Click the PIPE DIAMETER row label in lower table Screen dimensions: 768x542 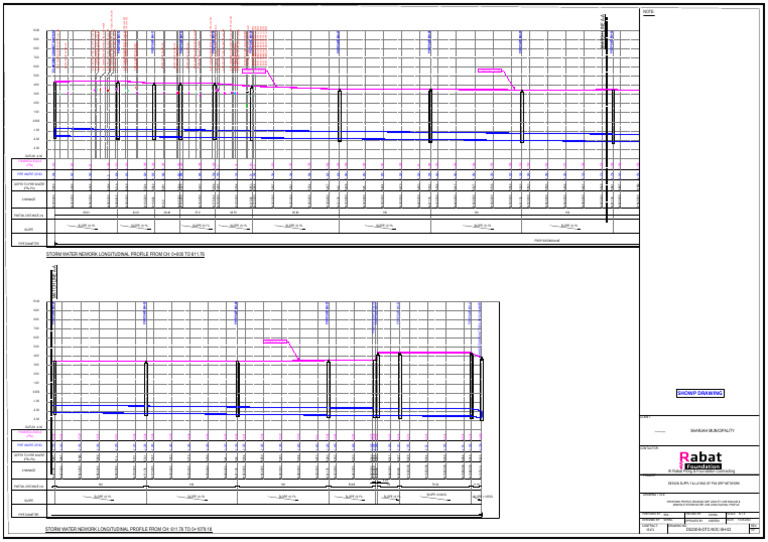30,515
